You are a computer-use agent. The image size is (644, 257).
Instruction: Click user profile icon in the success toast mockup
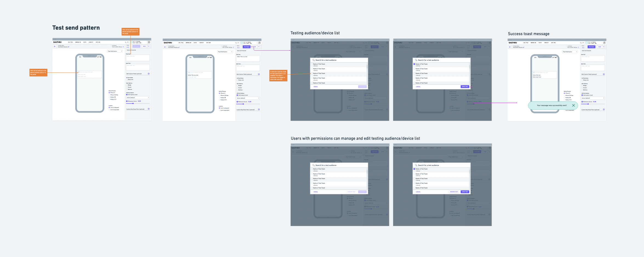click(604, 43)
